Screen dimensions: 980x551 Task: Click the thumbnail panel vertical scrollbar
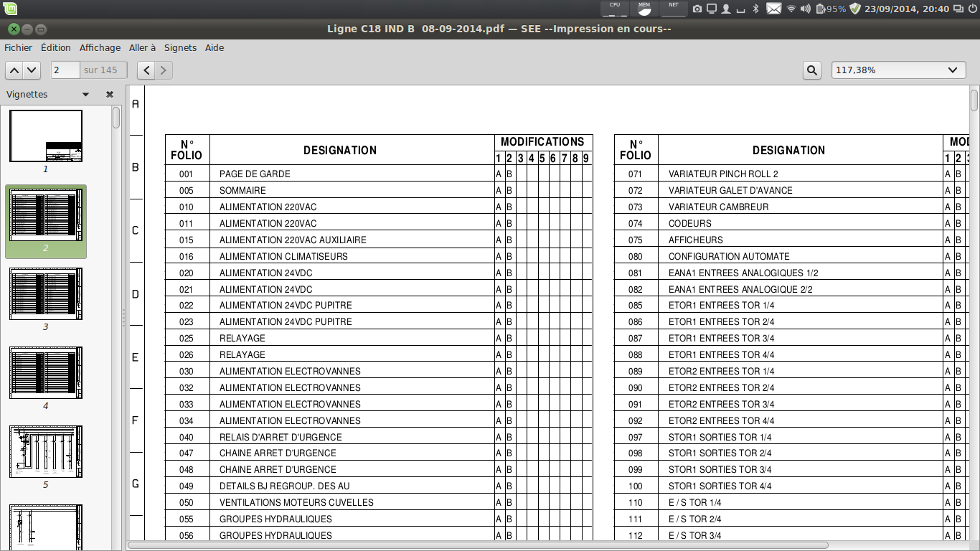point(116,118)
